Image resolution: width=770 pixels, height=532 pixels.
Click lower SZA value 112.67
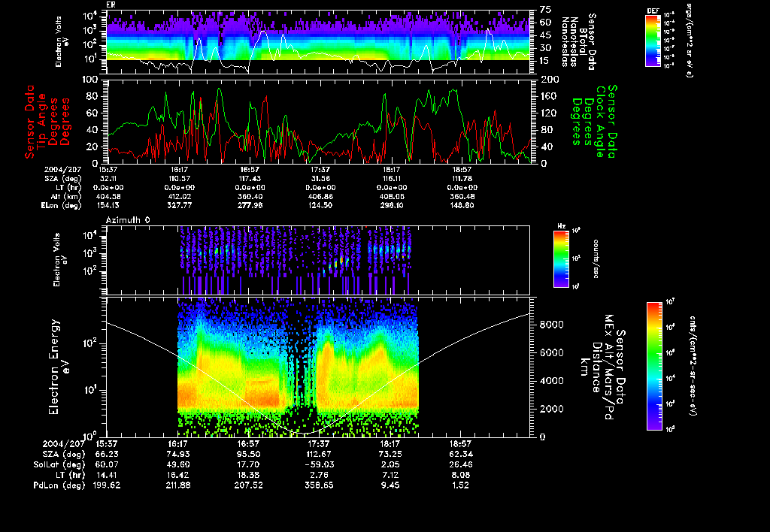[319, 454]
